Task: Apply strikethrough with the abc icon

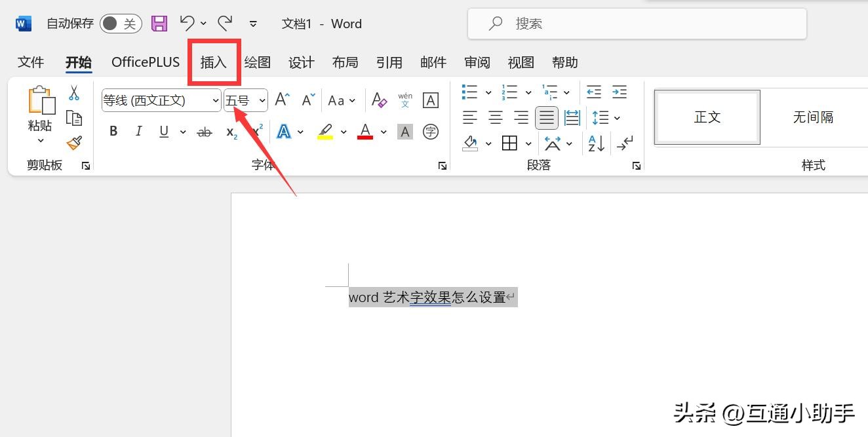Action: click(x=205, y=132)
